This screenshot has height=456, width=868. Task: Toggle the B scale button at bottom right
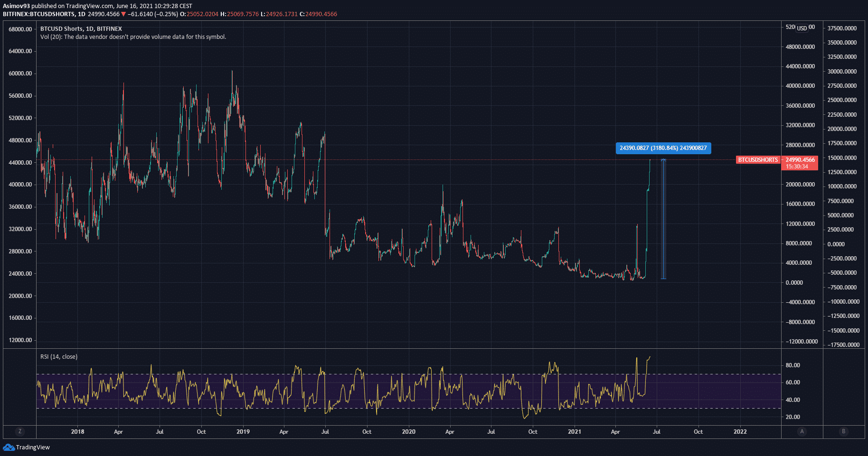point(844,431)
